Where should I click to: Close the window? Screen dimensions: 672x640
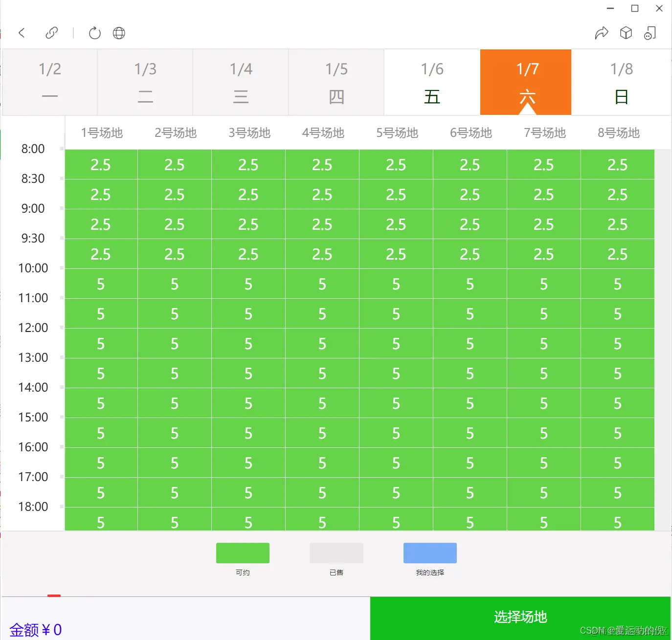coord(659,8)
